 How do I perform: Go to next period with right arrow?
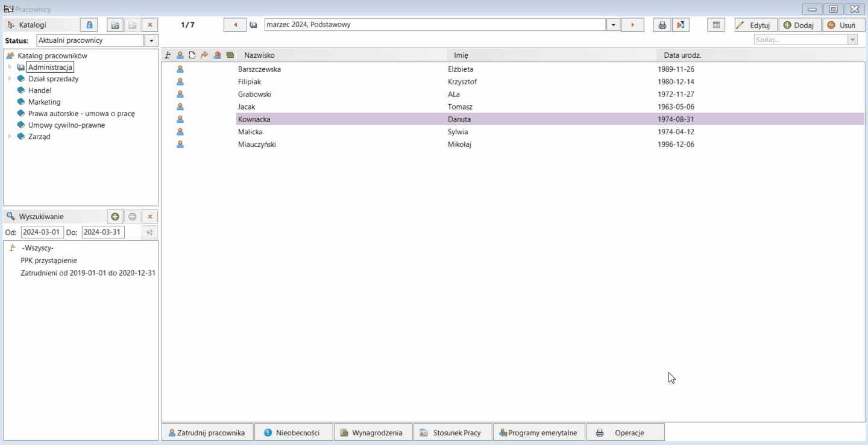632,25
